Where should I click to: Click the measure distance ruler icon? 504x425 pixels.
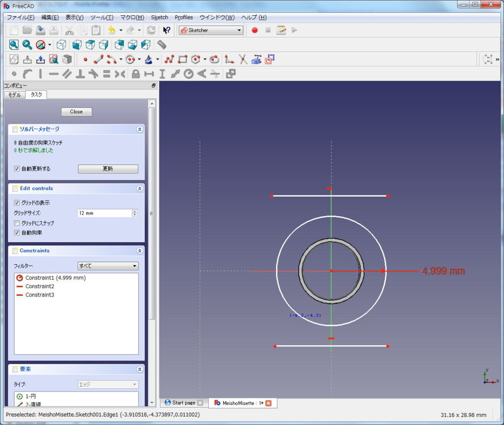pos(161,45)
